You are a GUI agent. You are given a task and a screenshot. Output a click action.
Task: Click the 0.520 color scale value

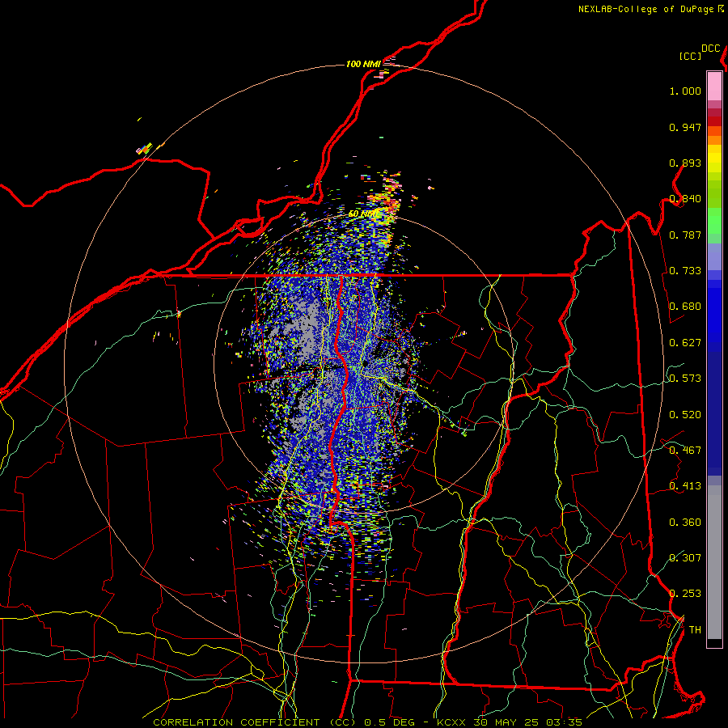[685, 415]
